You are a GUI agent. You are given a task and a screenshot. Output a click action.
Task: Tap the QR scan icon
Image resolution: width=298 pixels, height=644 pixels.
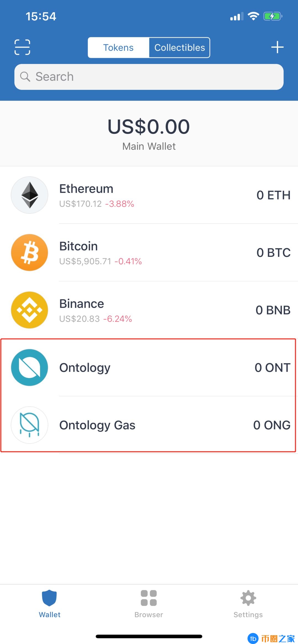click(22, 47)
